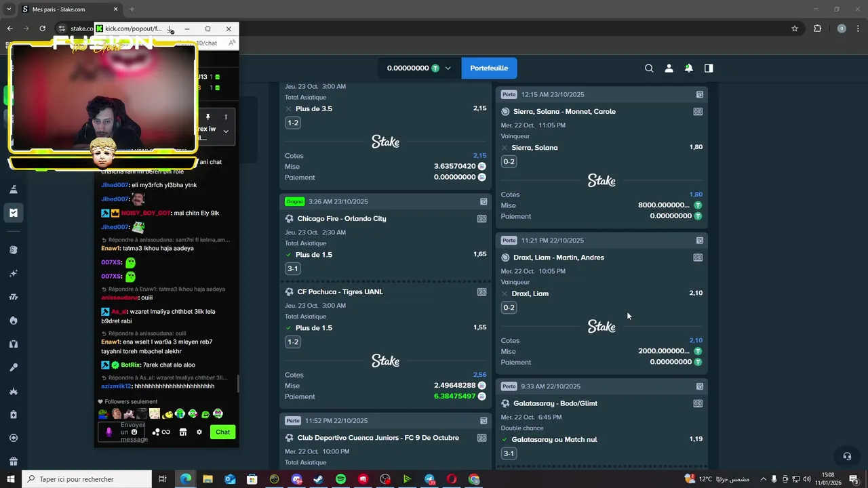Click the Gagné status badge at 3:26 AM
This screenshot has width=868, height=488.
point(294,201)
